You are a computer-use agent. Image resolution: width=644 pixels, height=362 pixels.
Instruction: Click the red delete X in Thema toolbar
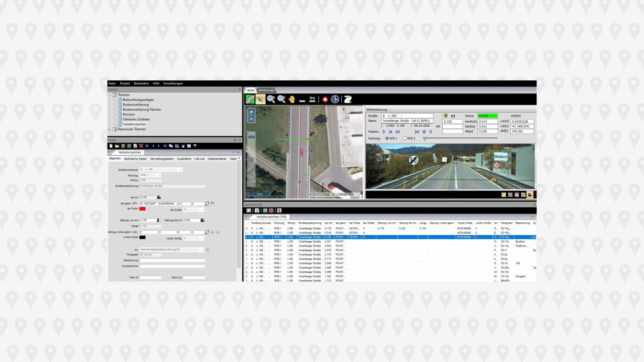coord(141,146)
